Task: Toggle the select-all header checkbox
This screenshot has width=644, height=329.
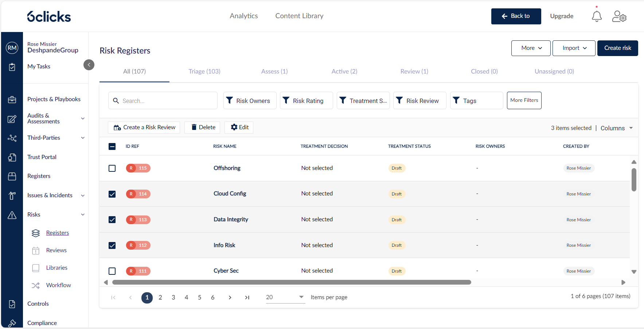Action: pos(112,146)
